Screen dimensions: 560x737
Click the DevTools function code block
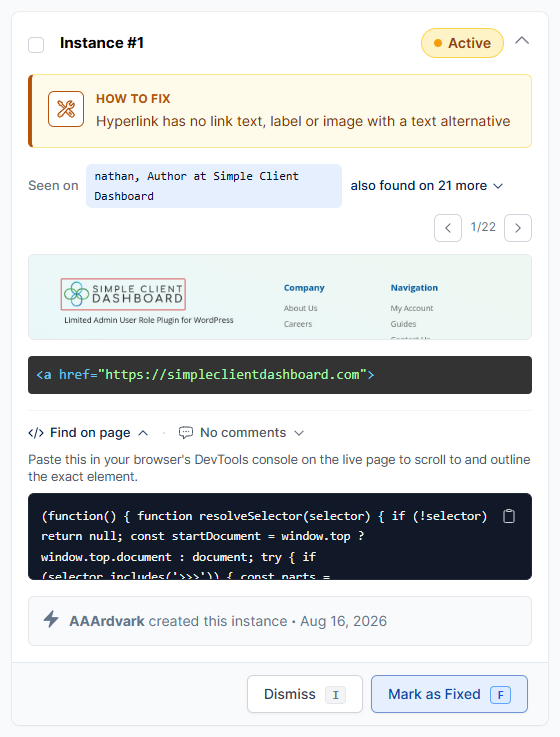pyautogui.click(x=280, y=536)
